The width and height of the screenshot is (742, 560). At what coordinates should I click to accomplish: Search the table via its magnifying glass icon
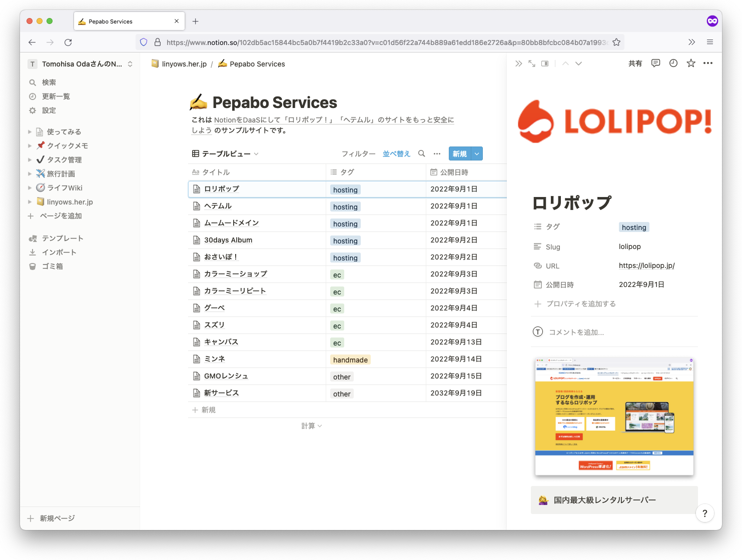(x=421, y=153)
